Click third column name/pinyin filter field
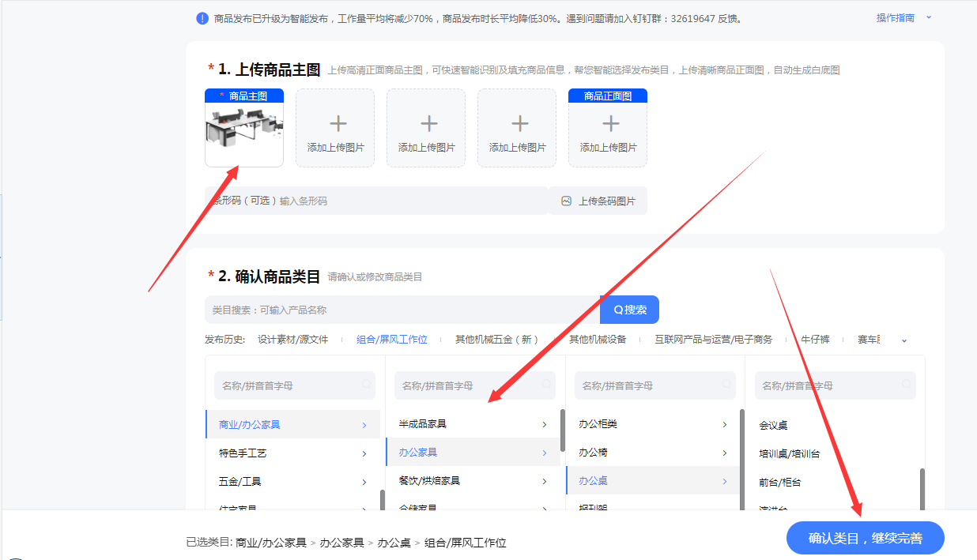Screen dimensions: 977x560 coord(655,385)
